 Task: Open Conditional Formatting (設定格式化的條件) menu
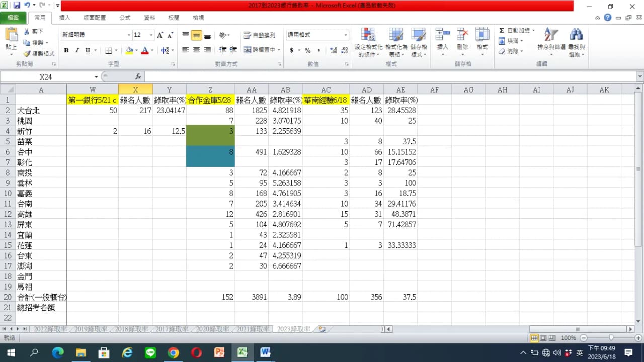tap(368, 42)
